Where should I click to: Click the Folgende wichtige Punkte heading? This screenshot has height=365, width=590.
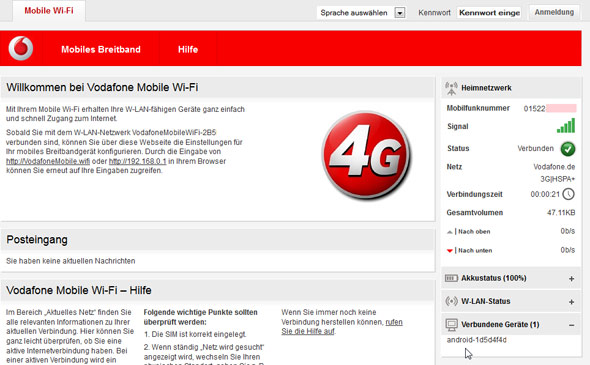[x=201, y=317]
